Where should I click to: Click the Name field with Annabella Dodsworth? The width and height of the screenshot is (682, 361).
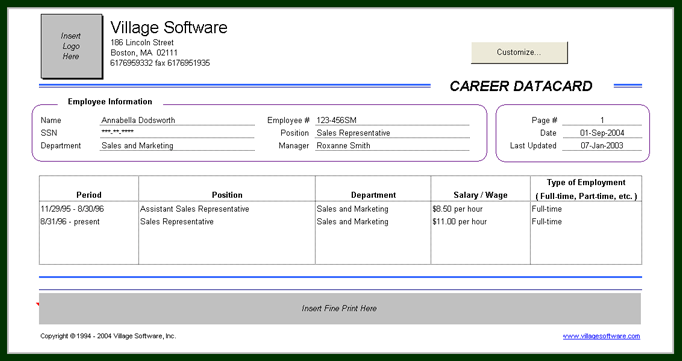coord(177,120)
